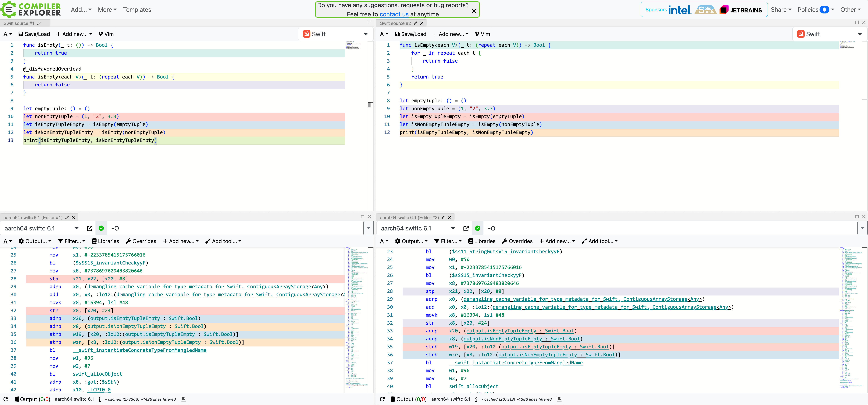This screenshot has height=405, width=868.
Task: Open Add tool... in Editor #1 compiler
Action: click(x=223, y=241)
